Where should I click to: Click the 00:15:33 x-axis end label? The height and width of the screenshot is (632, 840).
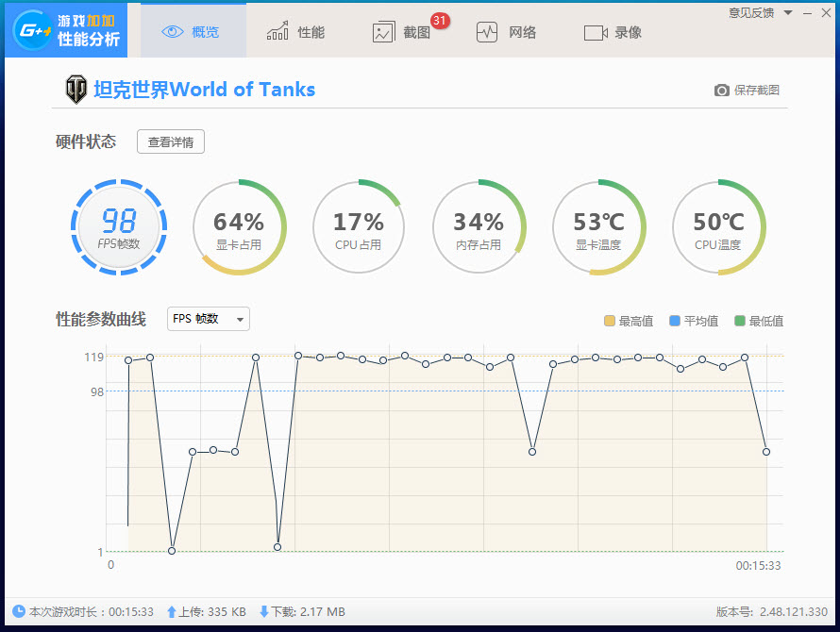click(758, 566)
